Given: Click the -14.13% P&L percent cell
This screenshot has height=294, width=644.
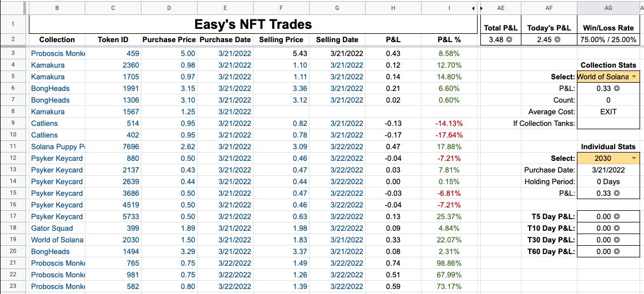Looking at the screenshot, I should click(449, 123).
